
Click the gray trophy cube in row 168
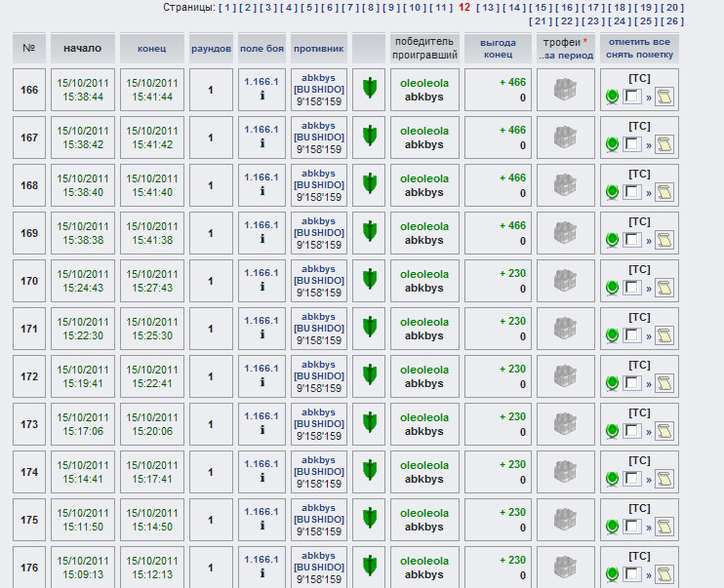(x=566, y=185)
